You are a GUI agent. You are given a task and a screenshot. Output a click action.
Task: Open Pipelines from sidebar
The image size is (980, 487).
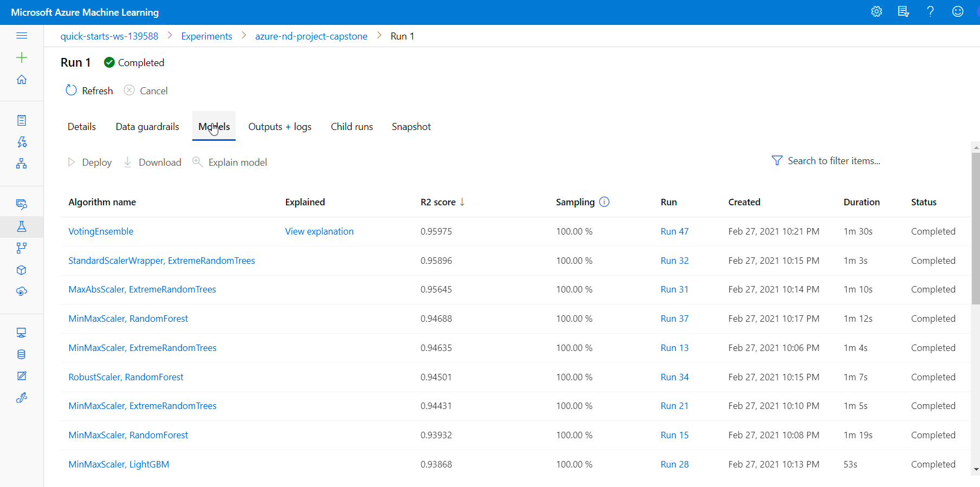click(x=22, y=248)
